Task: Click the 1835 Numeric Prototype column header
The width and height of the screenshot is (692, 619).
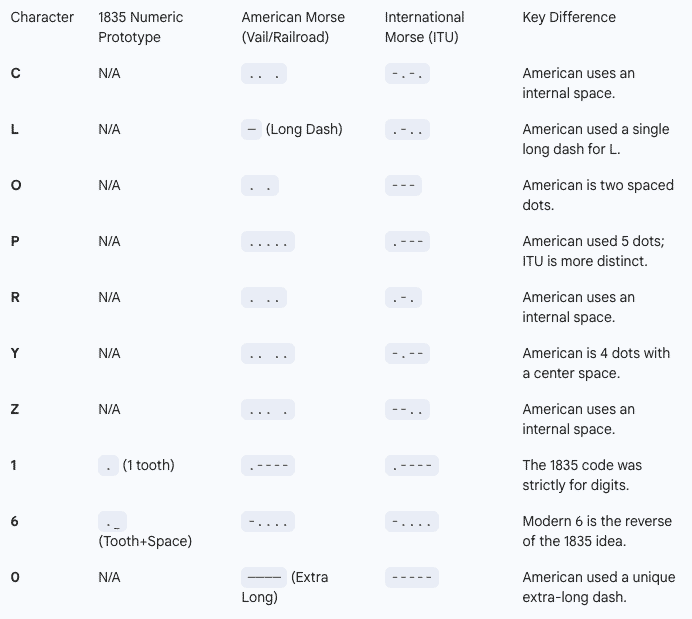Action: coord(141,27)
